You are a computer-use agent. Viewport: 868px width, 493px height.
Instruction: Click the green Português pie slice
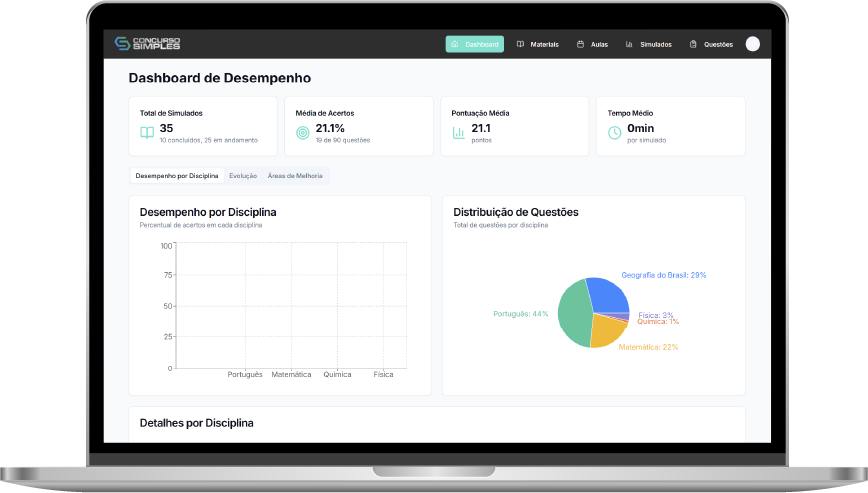[572, 314]
